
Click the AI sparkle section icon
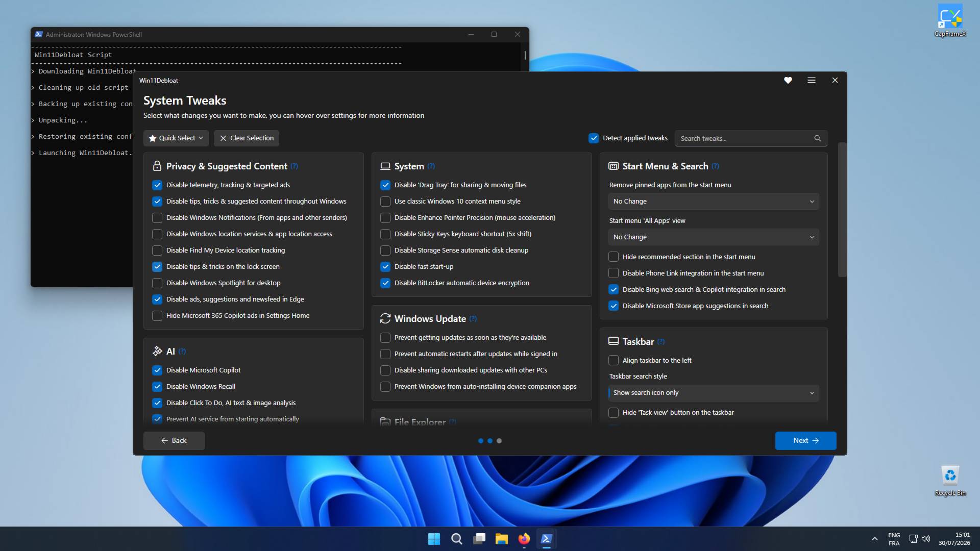(x=157, y=352)
